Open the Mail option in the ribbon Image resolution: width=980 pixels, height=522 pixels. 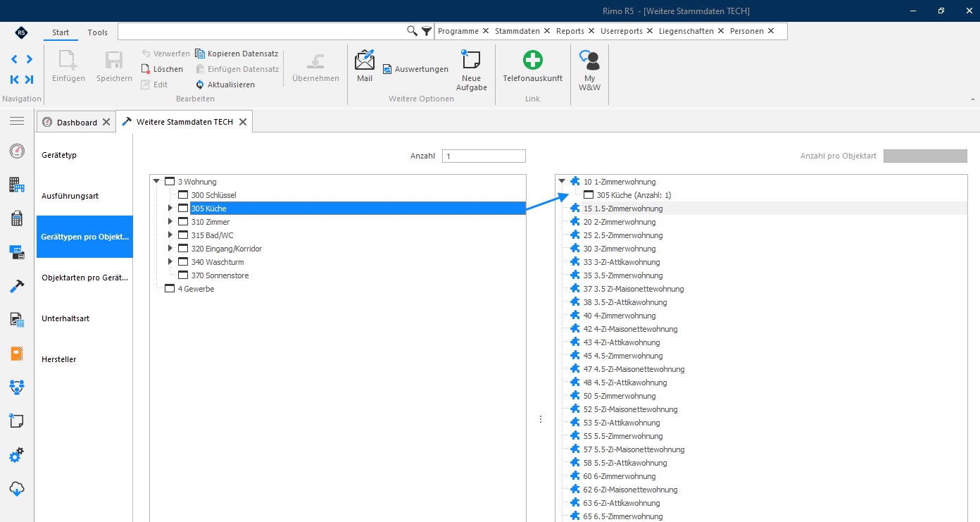click(x=365, y=66)
